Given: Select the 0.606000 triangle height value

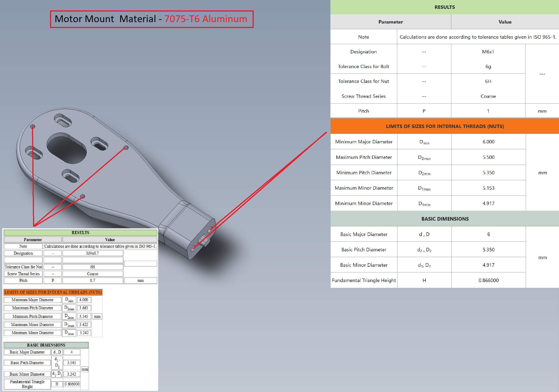Looking at the screenshot, I should click(x=72, y=384).
